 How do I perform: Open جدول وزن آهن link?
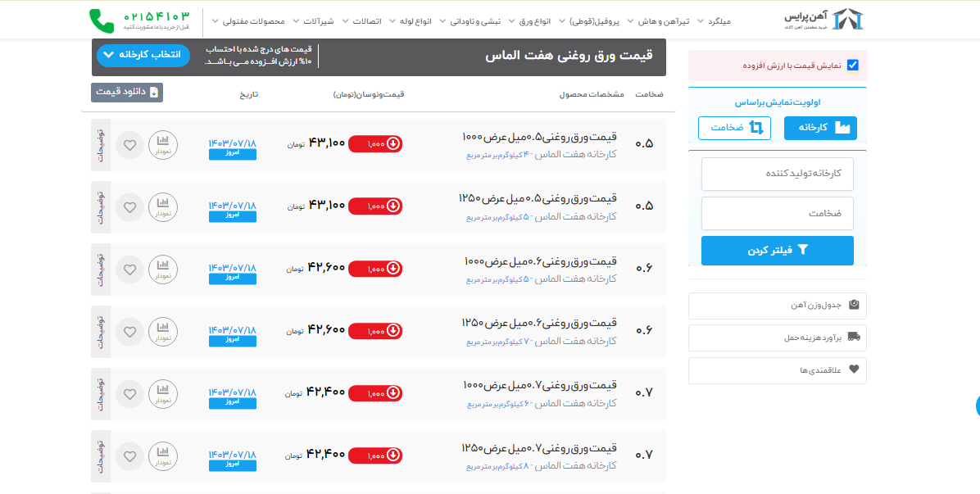[x=777, y=306]
